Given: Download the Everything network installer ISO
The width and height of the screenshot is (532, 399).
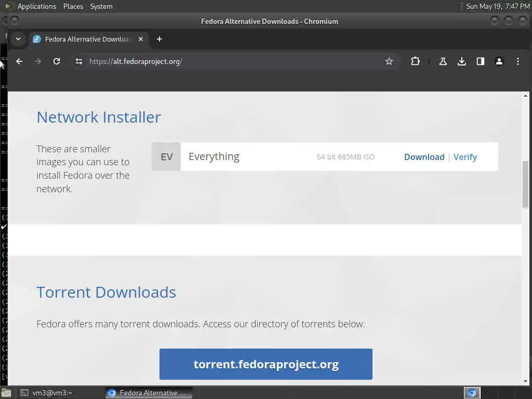Looking at the screenshot, I should coord(424,157).
